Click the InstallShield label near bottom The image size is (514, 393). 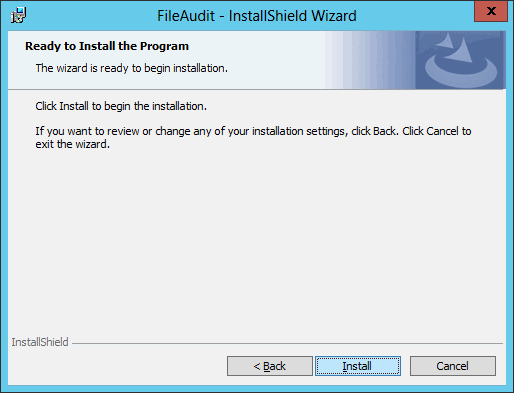(x=40, y=342)
